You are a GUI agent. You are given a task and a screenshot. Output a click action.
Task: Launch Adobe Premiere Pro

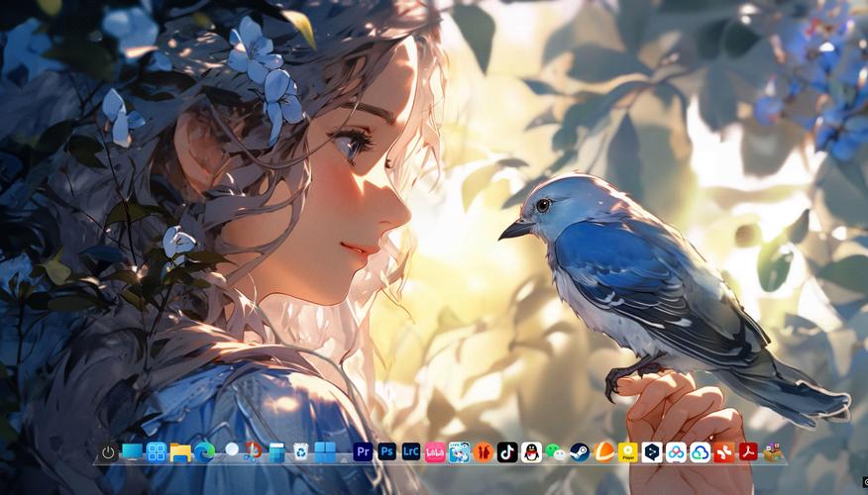363,451
